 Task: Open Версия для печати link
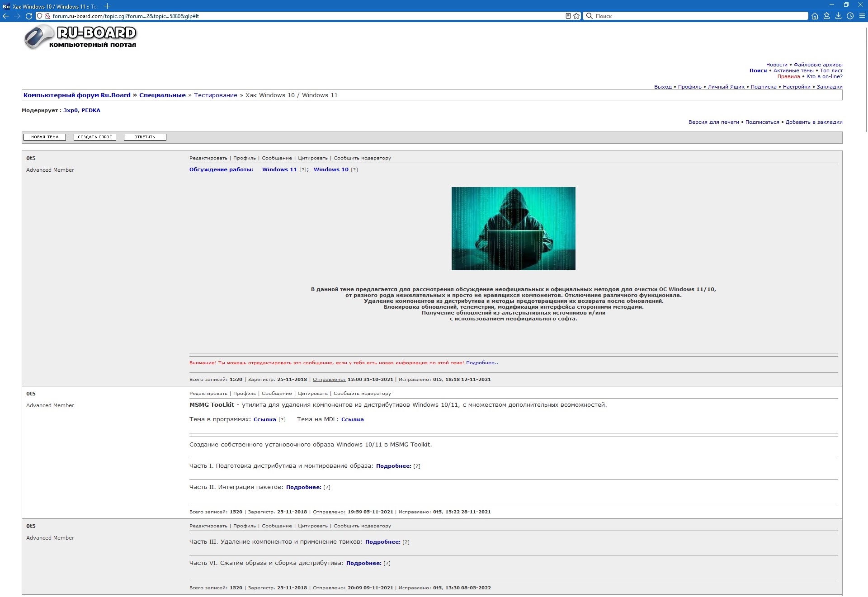[x=713, y=122]
